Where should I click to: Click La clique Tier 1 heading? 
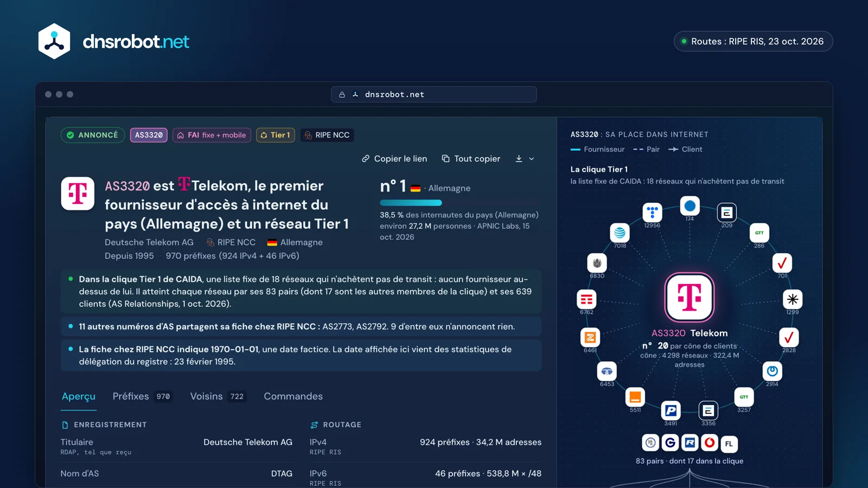pos(599,169)
